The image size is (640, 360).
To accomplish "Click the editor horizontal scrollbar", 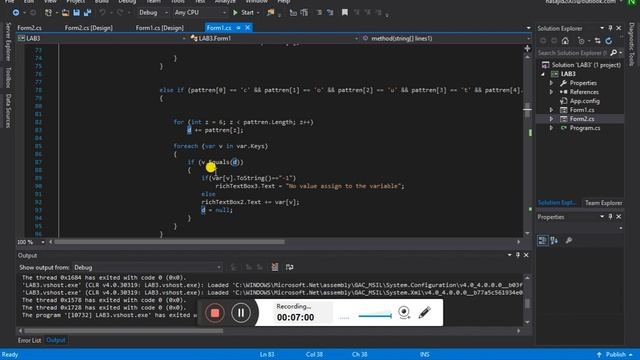I will tap(170, 242).
